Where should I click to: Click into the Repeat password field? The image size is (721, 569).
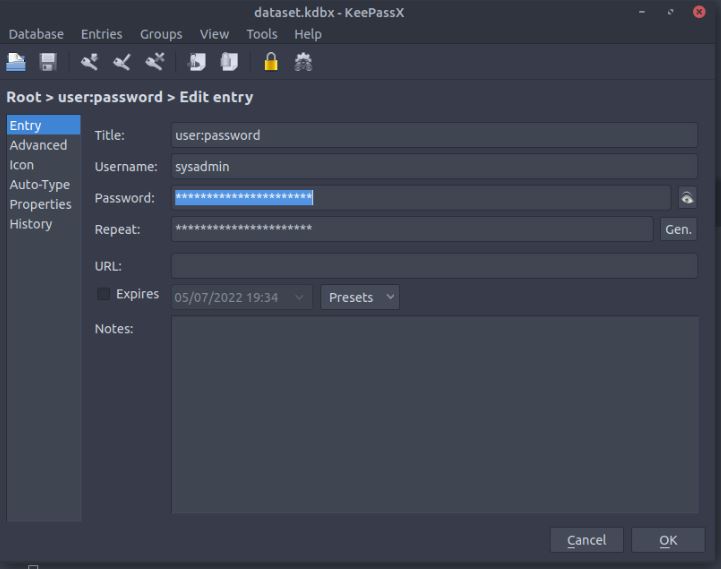click(x=412, y=229)
